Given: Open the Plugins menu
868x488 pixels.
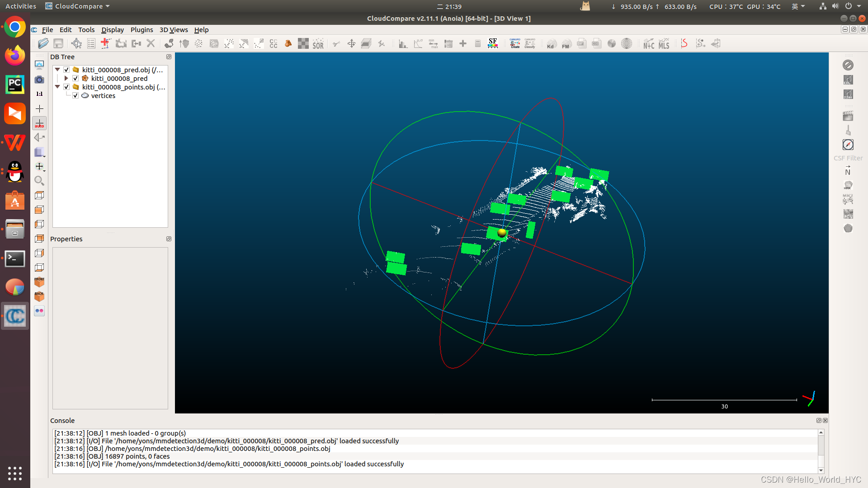Looking at the screenshot, I should tap(142, 30).
